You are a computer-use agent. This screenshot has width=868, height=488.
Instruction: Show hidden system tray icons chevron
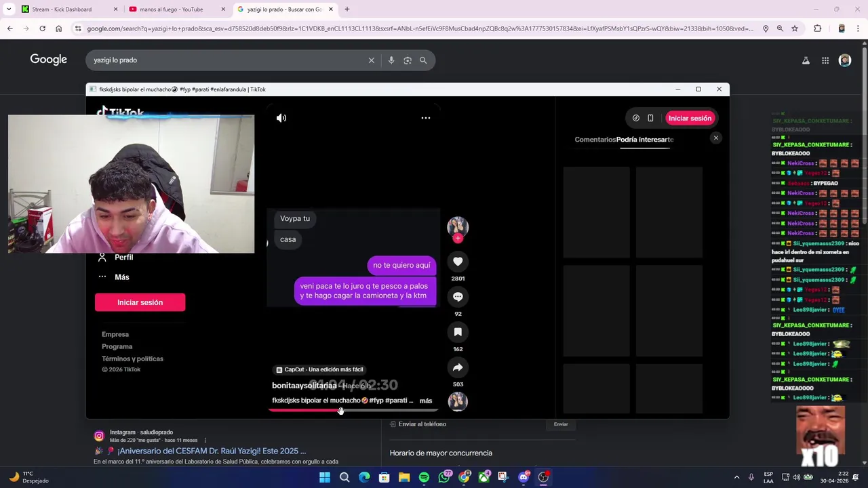click(x=736, y=477)
